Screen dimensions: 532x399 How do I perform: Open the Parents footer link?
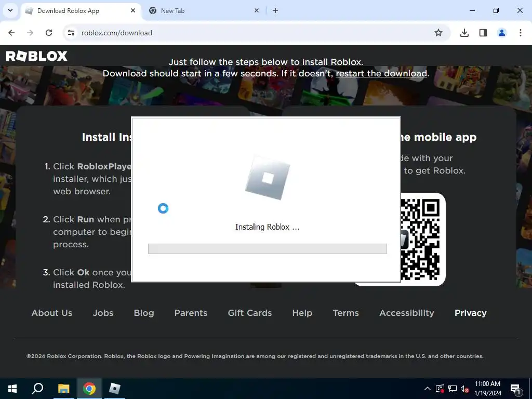coord(191,313)
